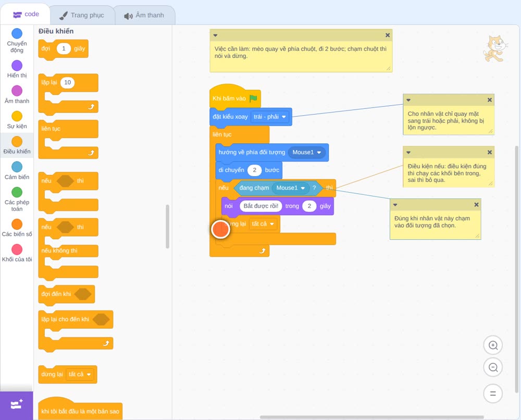Open Mouse1 dropdown in 'đang chạm' block
The height and width of the screenshot is (420, 521).
(290, 188)
